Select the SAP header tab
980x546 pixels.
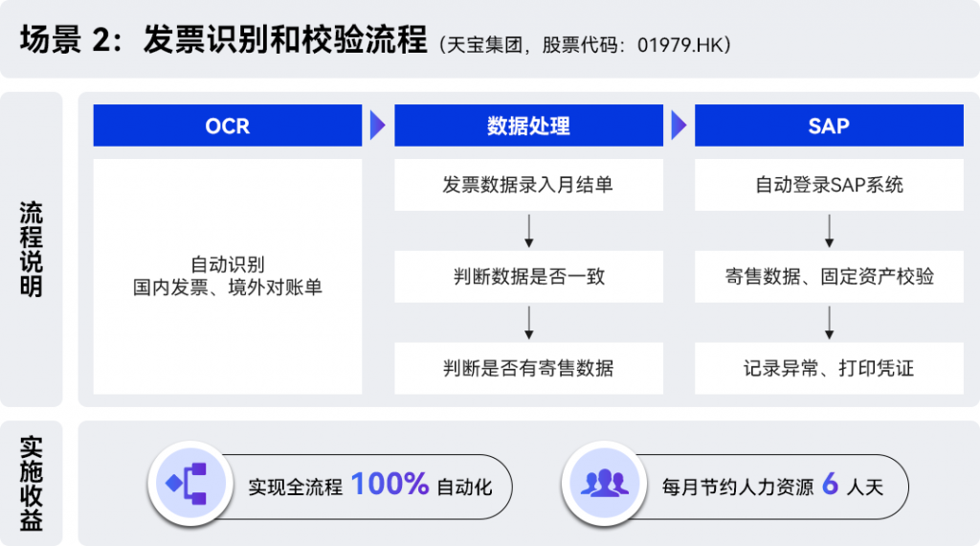(x=829, y=125)
